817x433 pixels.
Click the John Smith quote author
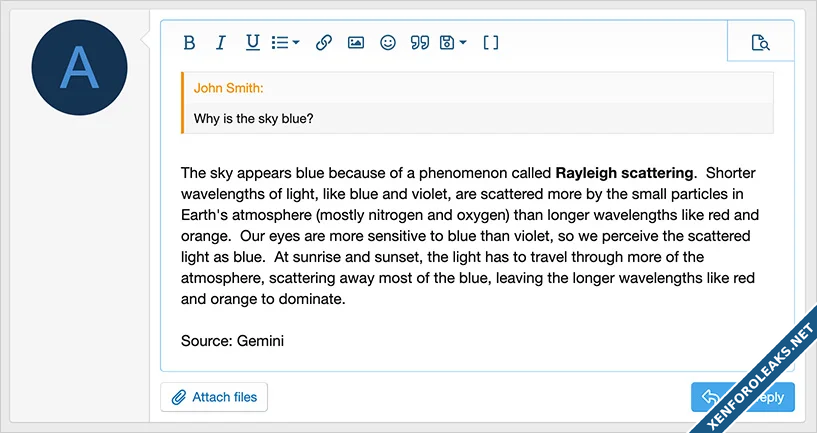[x=229, y=88]
